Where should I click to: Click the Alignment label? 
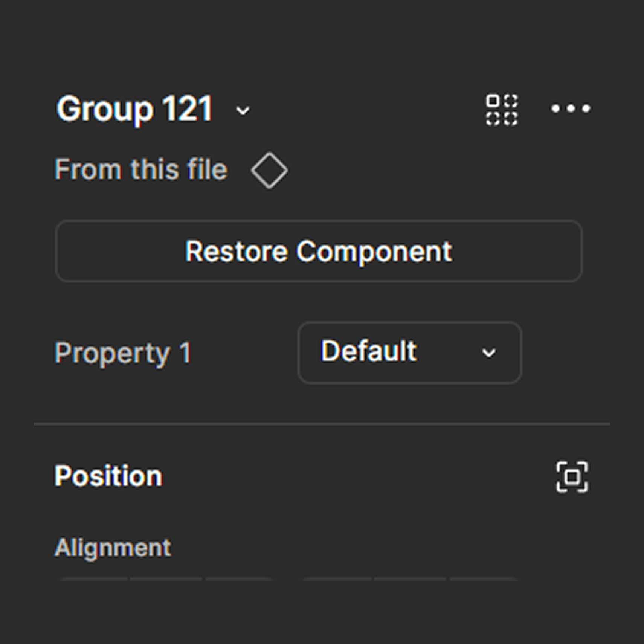(113, 547)
